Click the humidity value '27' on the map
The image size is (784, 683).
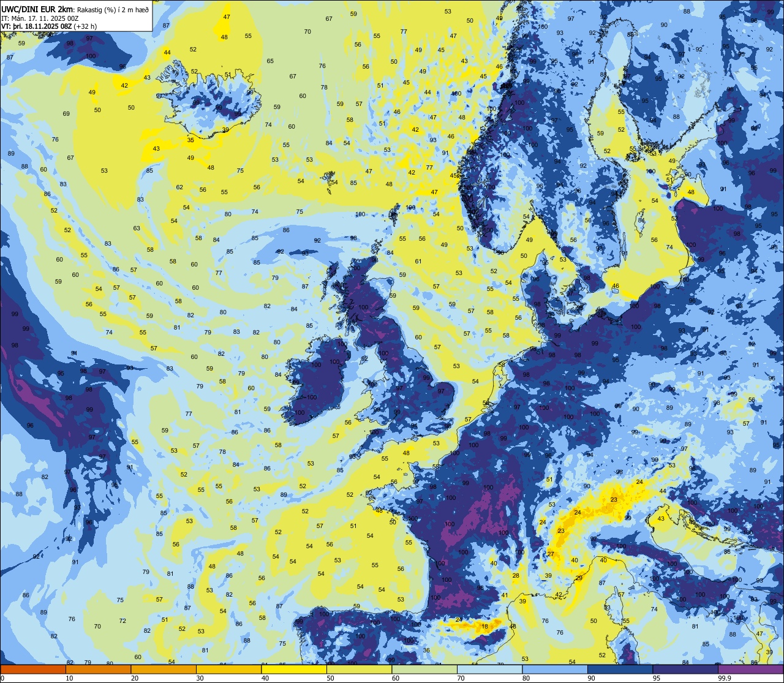(x=551, y=554)
